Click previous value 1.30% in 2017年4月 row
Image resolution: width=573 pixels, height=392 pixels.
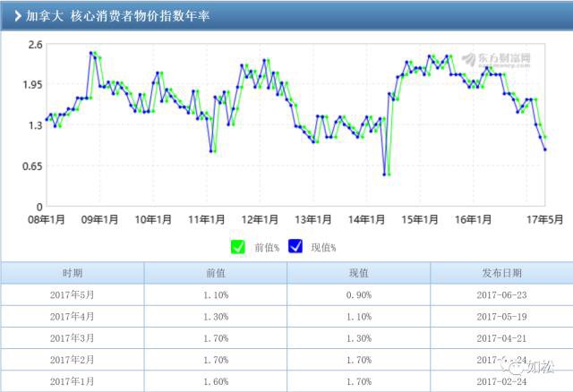216,317
